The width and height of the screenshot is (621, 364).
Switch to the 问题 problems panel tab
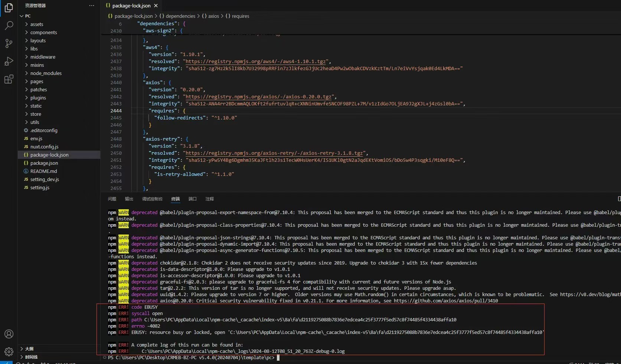112,199
